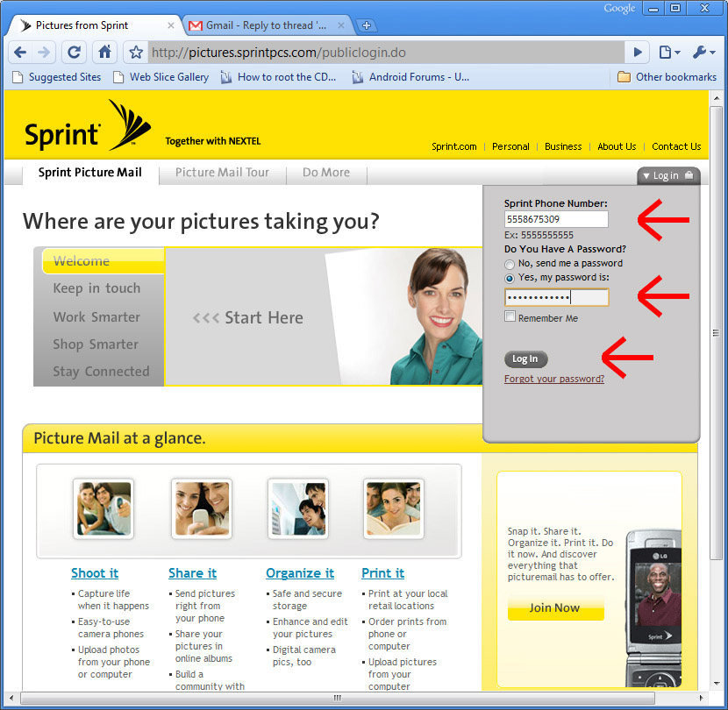This screenshot has width=728, height=710.
Task: Switch to the Gmail - Reply to thread tab
Action: [x=266, y=25]
